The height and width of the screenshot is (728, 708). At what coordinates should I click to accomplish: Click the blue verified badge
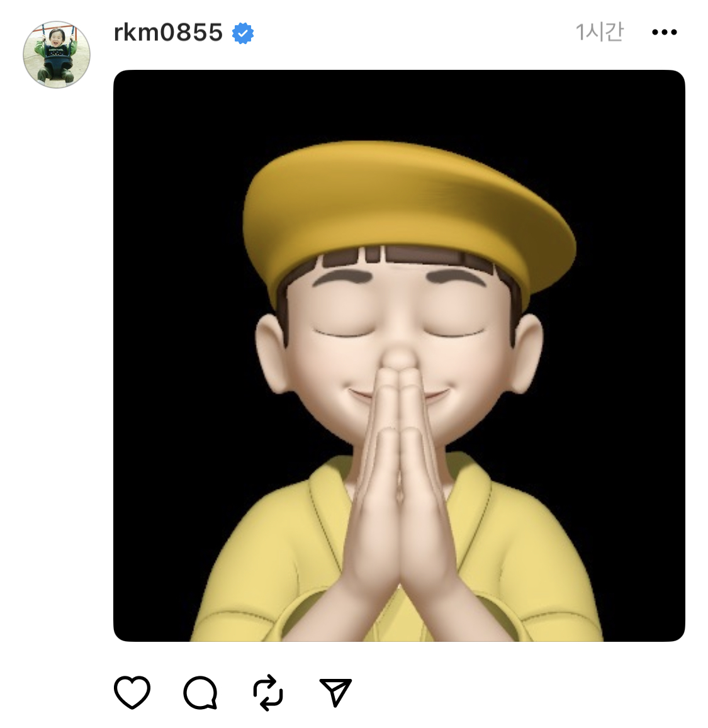[243, 33]
